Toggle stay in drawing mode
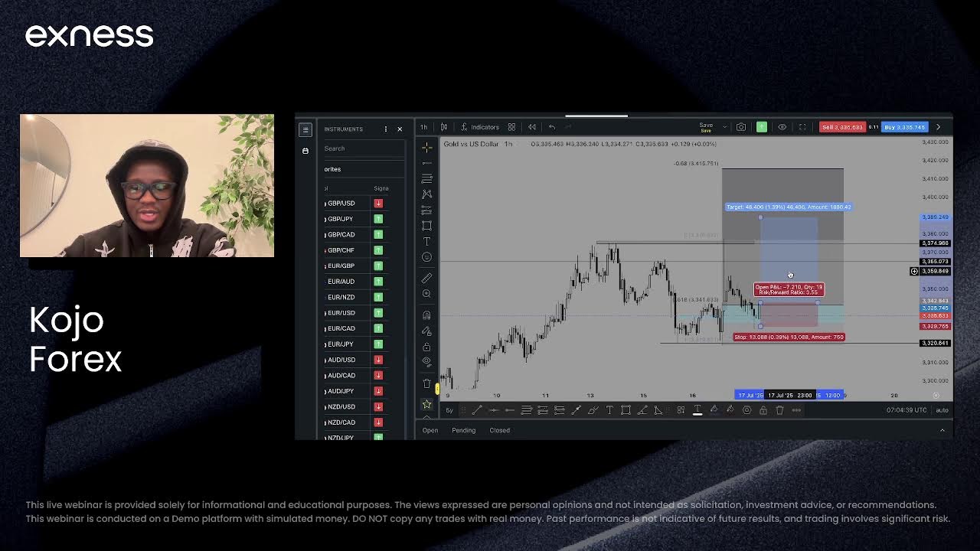 426,331
